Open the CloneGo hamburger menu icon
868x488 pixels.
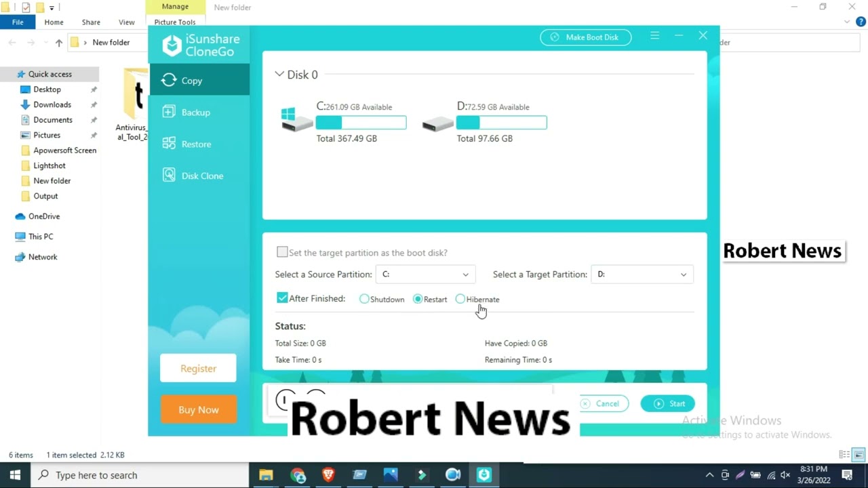654,36
